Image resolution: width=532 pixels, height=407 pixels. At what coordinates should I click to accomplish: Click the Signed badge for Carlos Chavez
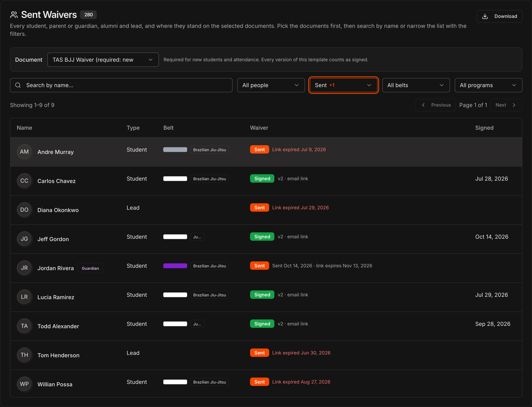(262, 179)
